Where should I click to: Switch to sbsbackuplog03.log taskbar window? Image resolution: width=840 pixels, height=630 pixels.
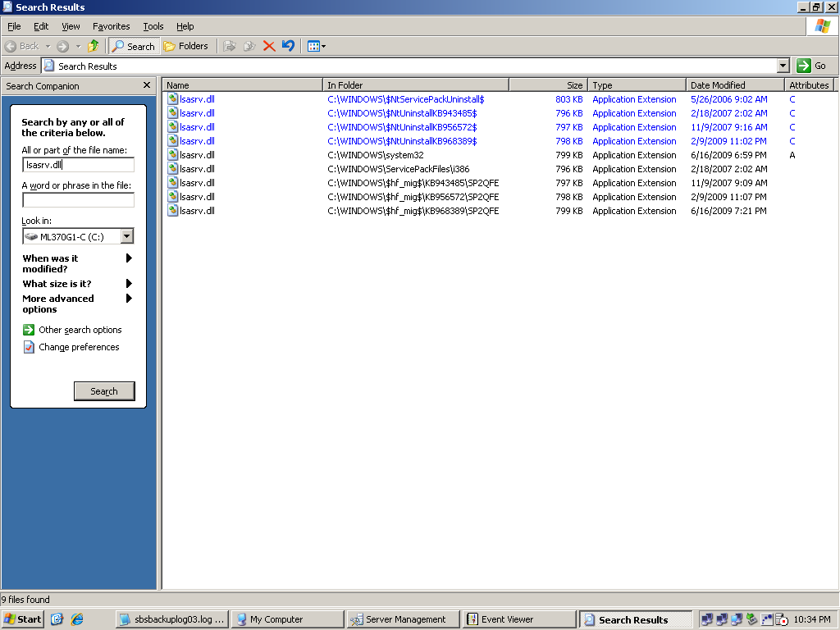click(172, 619)
